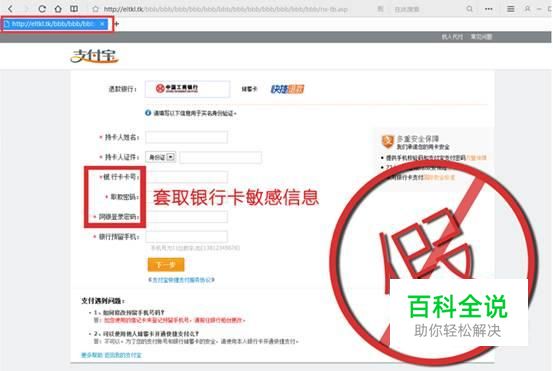
Task: Reload the page with the refresh icon
Action: coord(42,8)
